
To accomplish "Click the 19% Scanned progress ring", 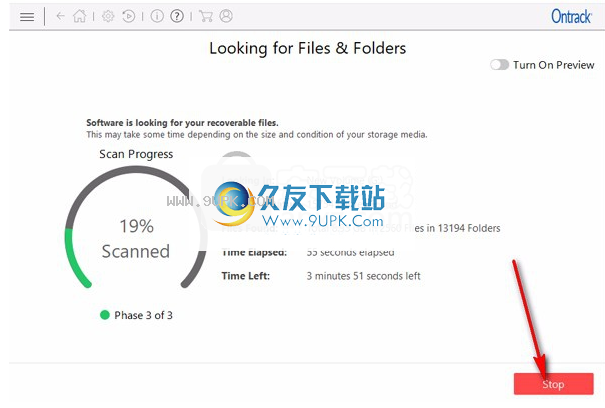I will [x=136, y=228].
